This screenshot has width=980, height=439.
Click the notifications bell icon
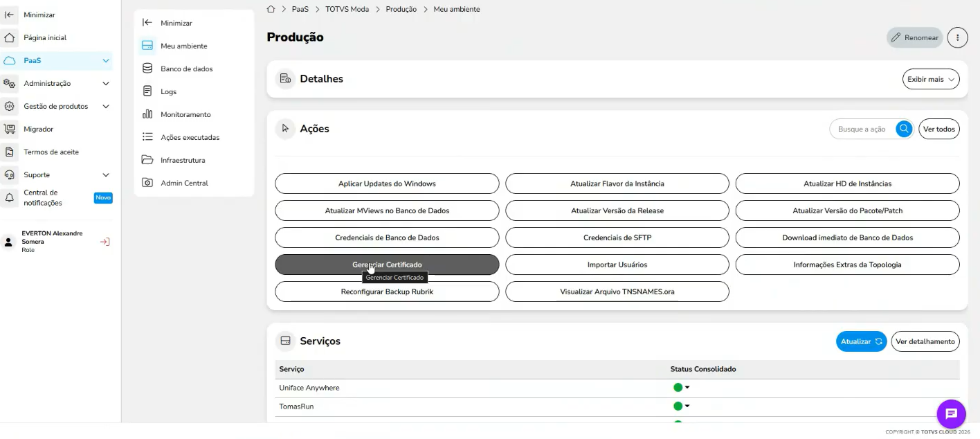[x=10, y=197]
